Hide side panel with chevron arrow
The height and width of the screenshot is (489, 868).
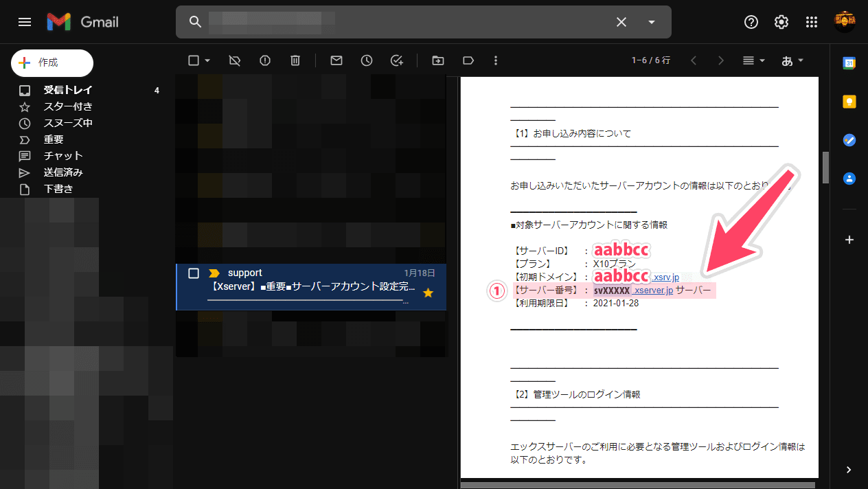pos(849,470)
